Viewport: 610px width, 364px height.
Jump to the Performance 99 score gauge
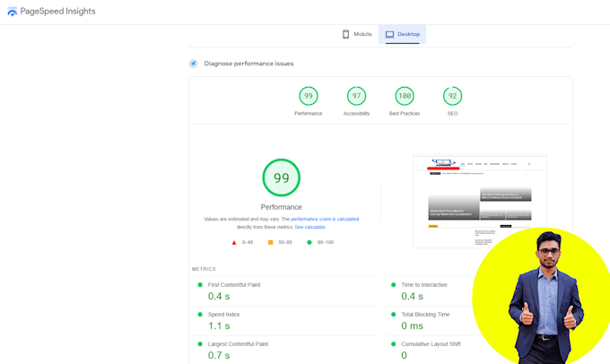click(309, 96)
